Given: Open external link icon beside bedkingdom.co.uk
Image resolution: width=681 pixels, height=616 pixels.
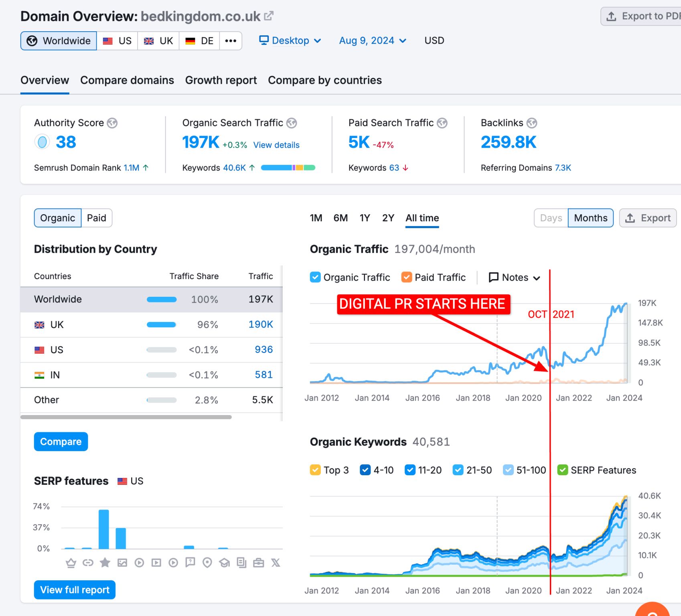Looking at the screenshot, I should 269,16.
